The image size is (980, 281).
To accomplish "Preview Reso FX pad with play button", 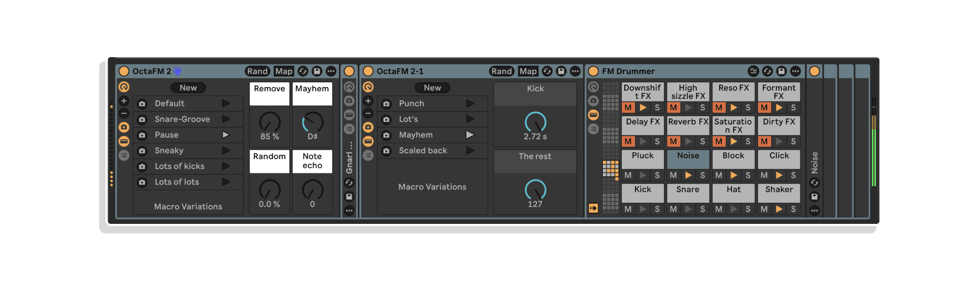I will 733,108.
